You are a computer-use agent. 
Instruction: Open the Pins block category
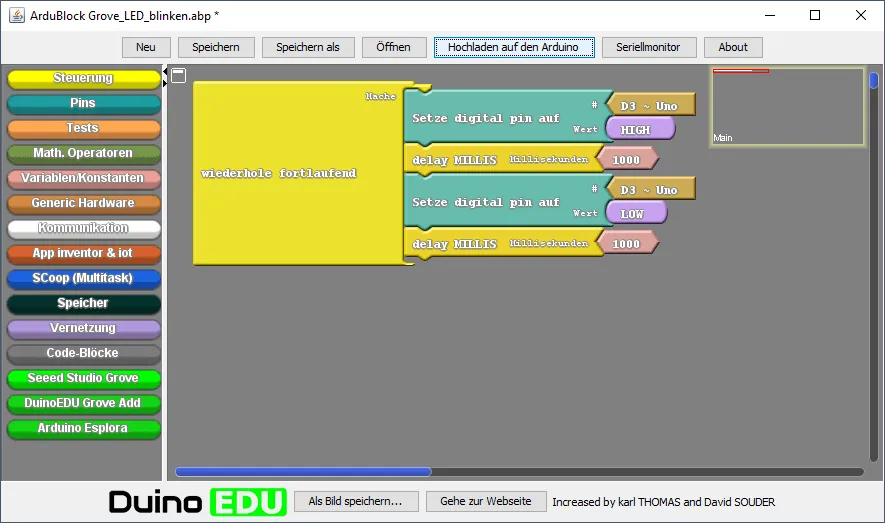click(x=83, y=103)
